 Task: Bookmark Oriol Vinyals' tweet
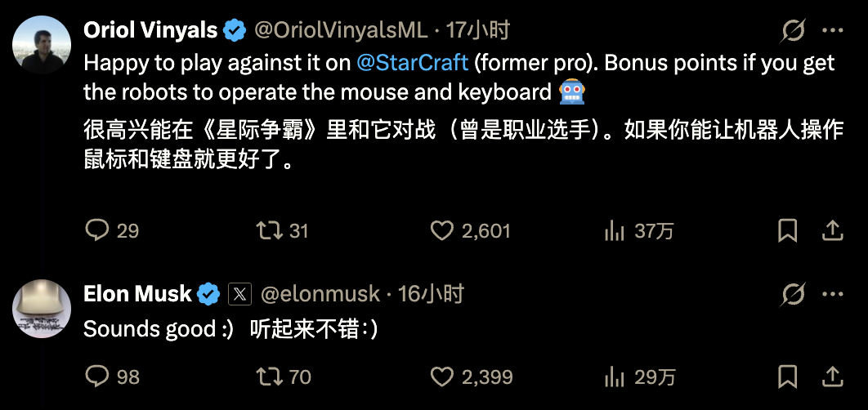[x=787, y=231]
